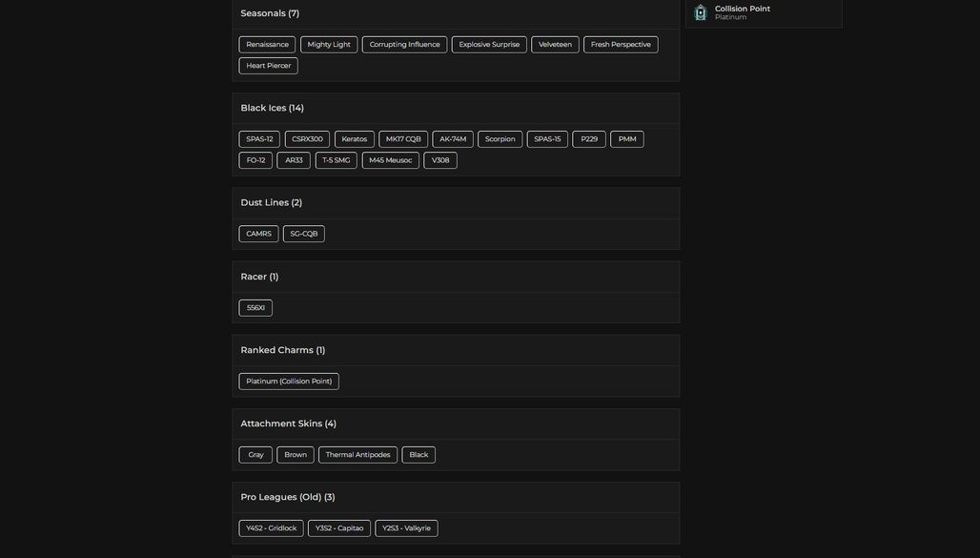
Task: Click Y3S2 - Capitao Pro League tag
Action: [339, 528]
